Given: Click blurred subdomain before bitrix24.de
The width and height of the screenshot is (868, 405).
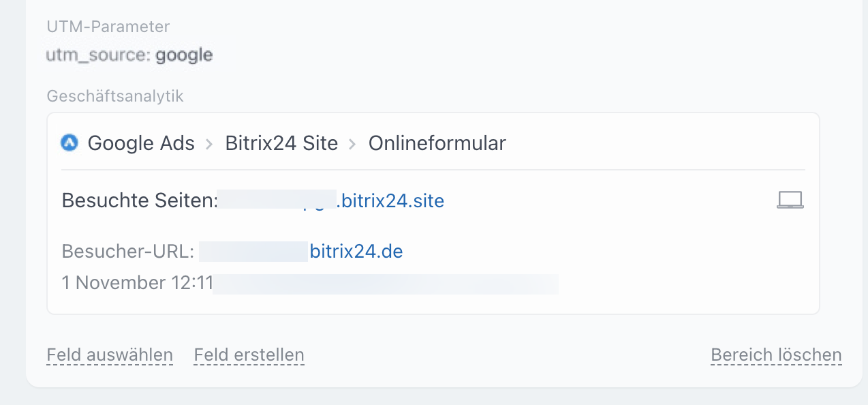Looking at the screenshot, I should point(253,252).
